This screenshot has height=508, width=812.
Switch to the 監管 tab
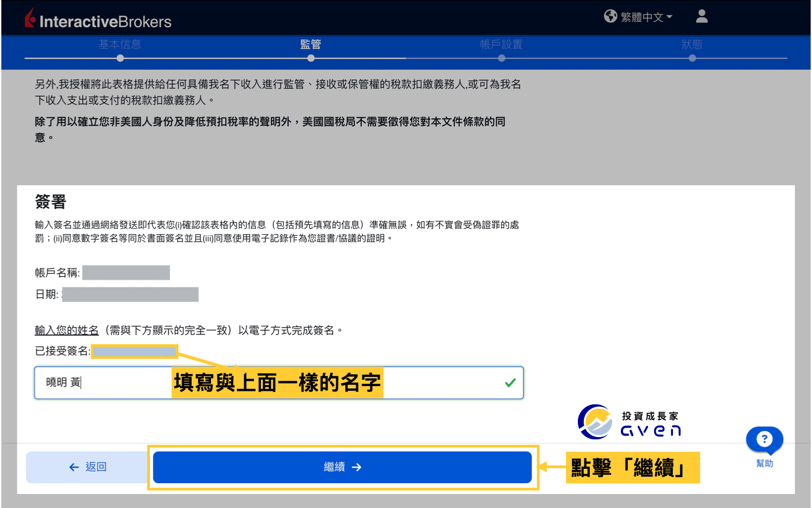pos(310,45)
